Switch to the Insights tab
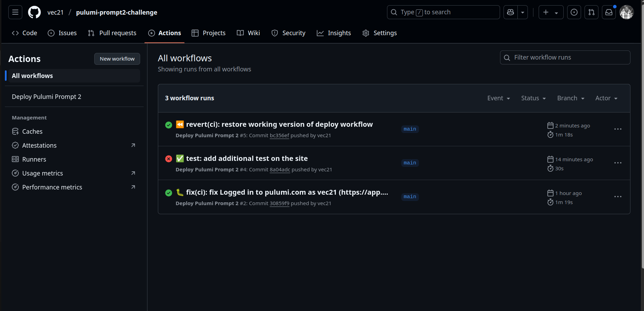The height and width of the screenshot is (311, 644). tap(334, 33)
